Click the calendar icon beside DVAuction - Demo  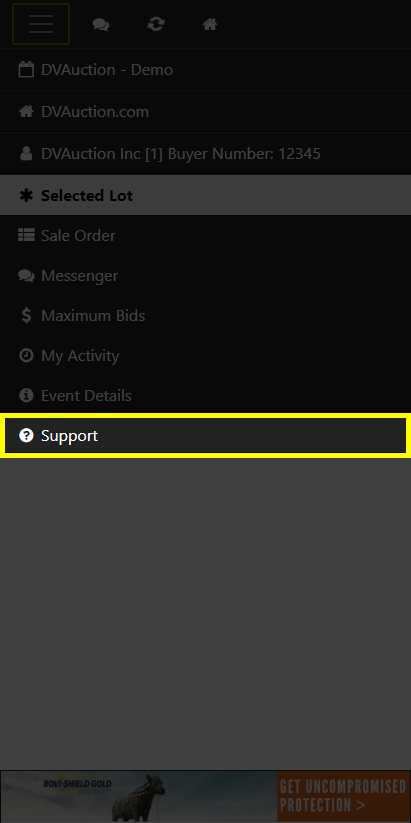click(26, 70)
